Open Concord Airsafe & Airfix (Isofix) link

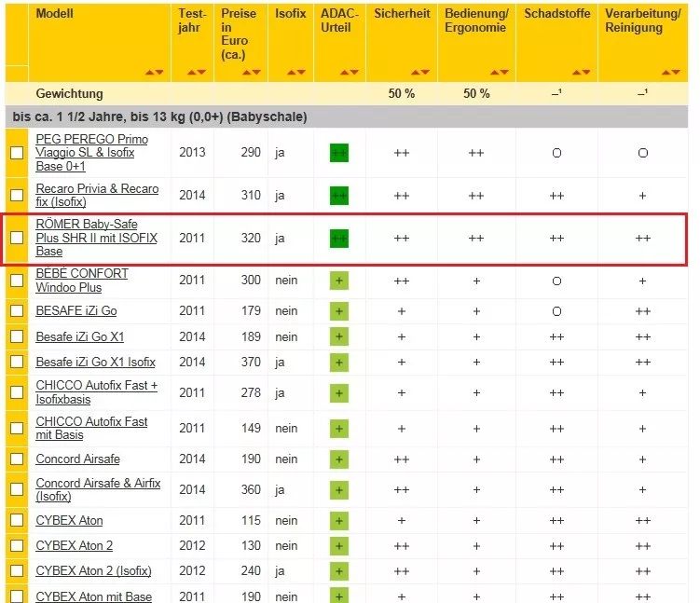tap(98, 489)
